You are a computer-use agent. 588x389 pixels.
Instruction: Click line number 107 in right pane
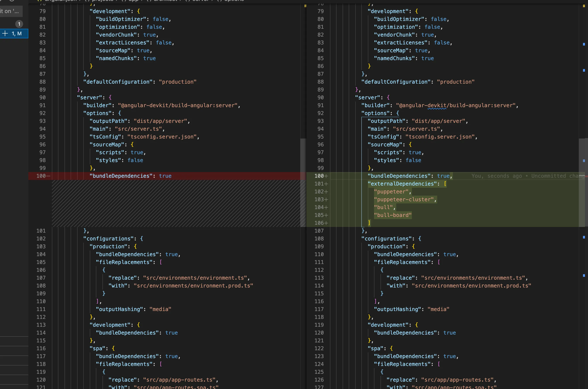[x=319, y=231]
